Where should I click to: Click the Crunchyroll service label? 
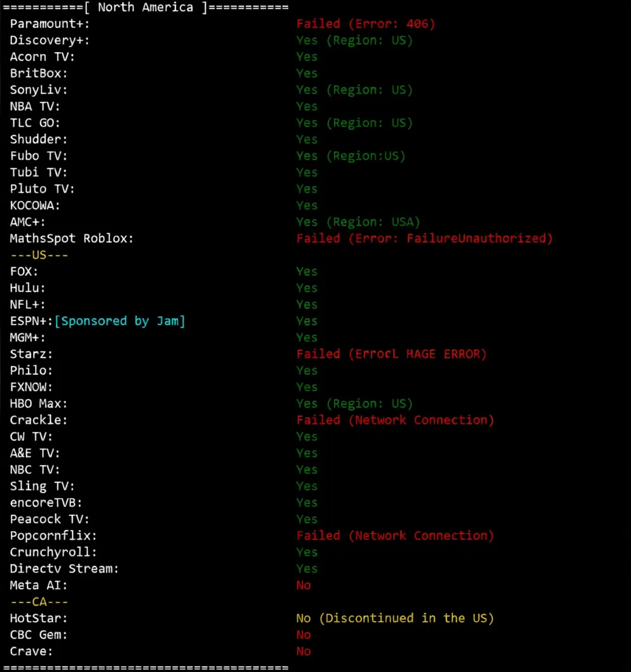pyautogui.click(x=53, y=552)
